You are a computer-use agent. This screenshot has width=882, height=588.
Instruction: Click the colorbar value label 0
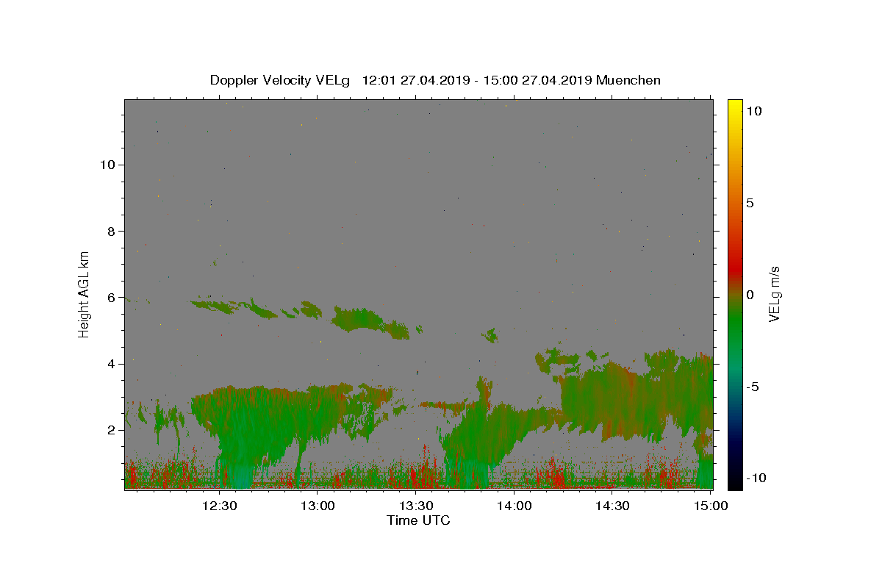(x=750, y=295)
